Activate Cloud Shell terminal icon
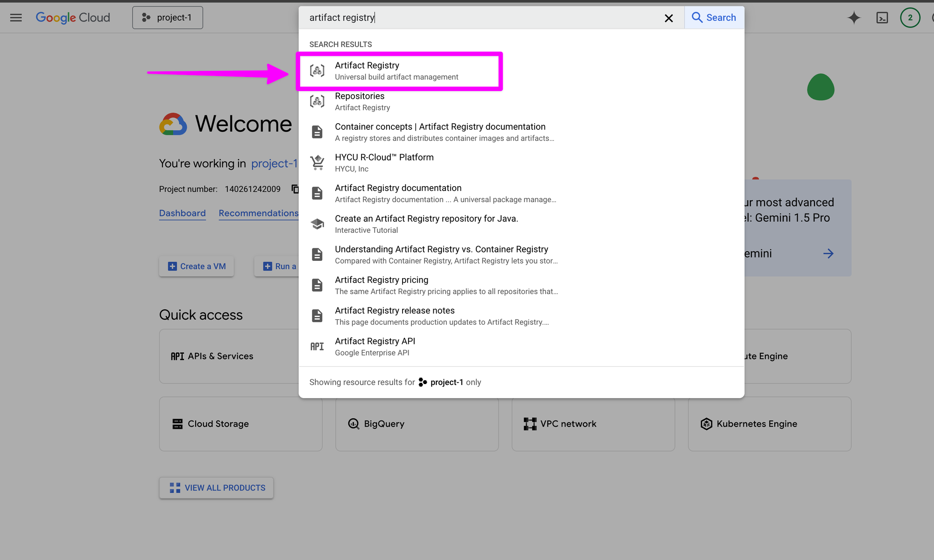This screenshot has height=560, width=934. point(882,18)
